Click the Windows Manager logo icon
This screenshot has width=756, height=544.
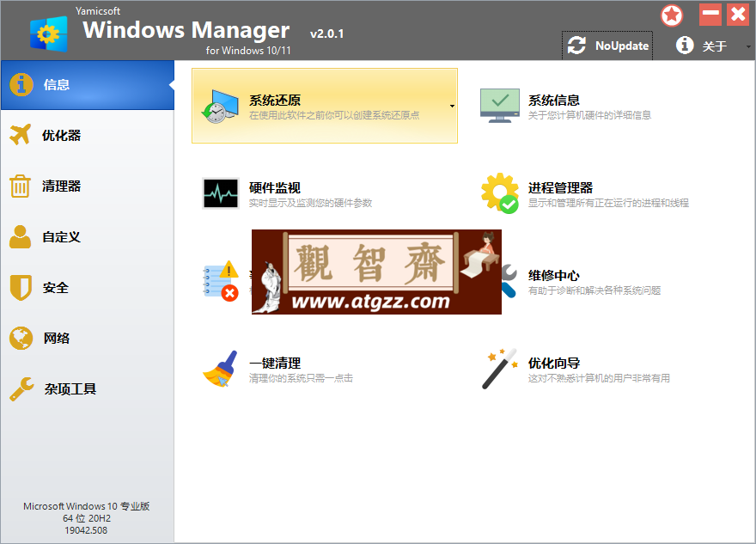point(49,34)
